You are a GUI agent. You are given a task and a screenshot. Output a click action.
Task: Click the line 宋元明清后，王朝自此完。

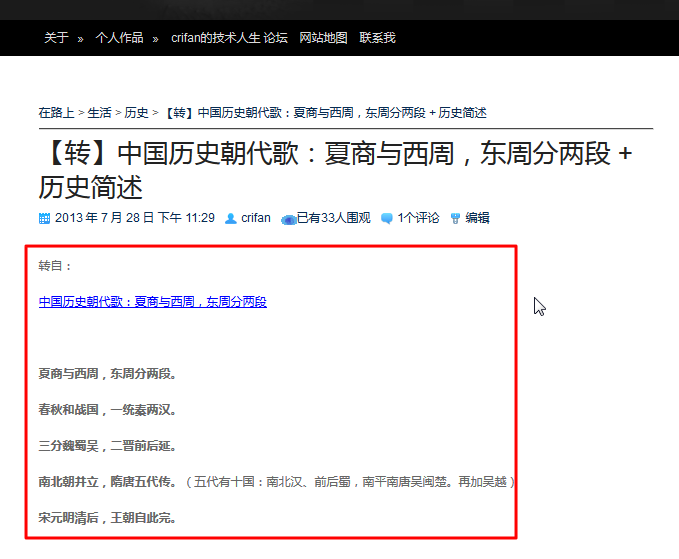coord(107,517)
